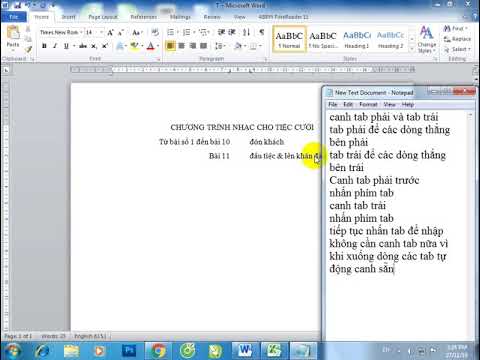The height and width of the screenshot is (360, 480).
Task: Click Notepad's vertical scrollbar up arrow
Action: click(470, 115)
